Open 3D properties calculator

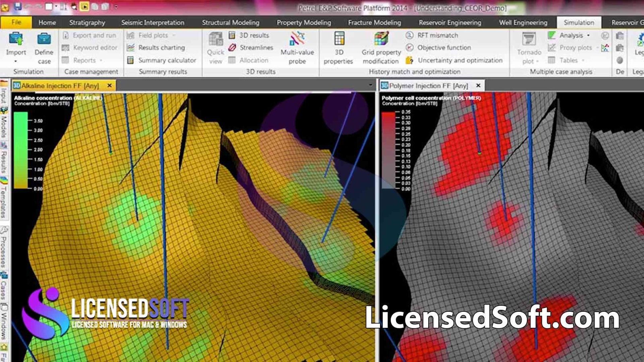click(x=339, y=48)
